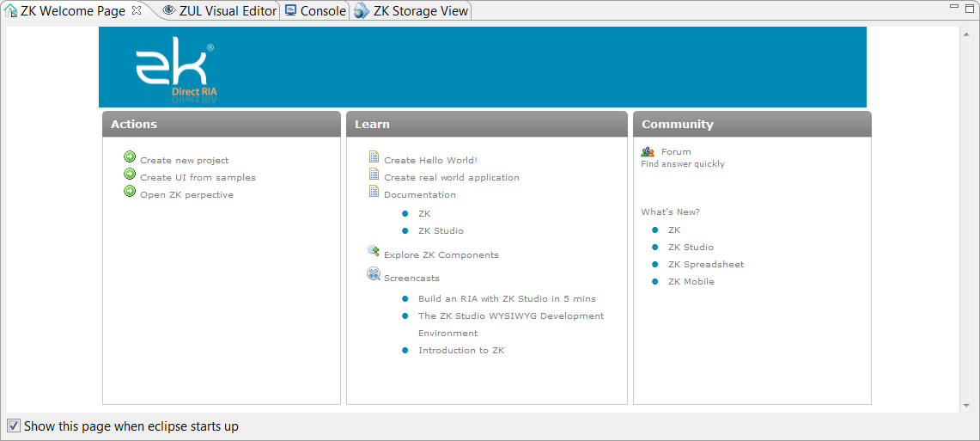Open the ZK Mobile link
Viewport: 980px width, 441px height.
(x=691, y=281)
